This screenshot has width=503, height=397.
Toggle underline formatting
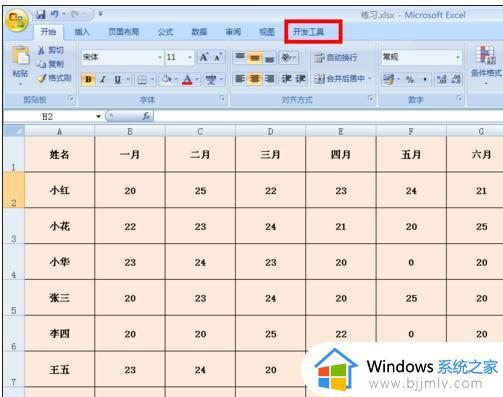(117, 79)
